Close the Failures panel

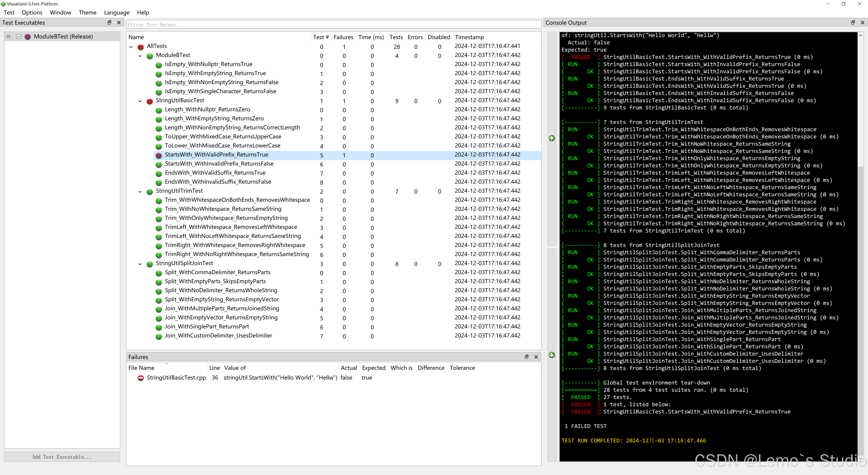point(536,357)
